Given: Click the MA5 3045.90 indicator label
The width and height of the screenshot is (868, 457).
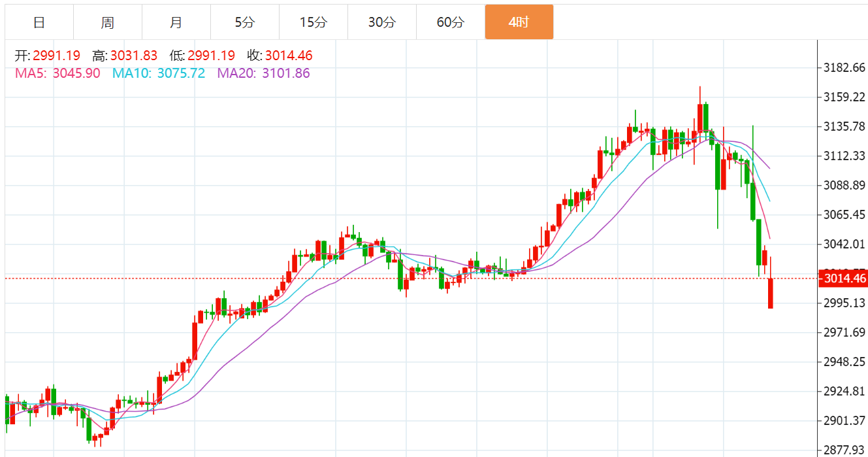Looking at the screenshot, I should (x=57, y=73).
